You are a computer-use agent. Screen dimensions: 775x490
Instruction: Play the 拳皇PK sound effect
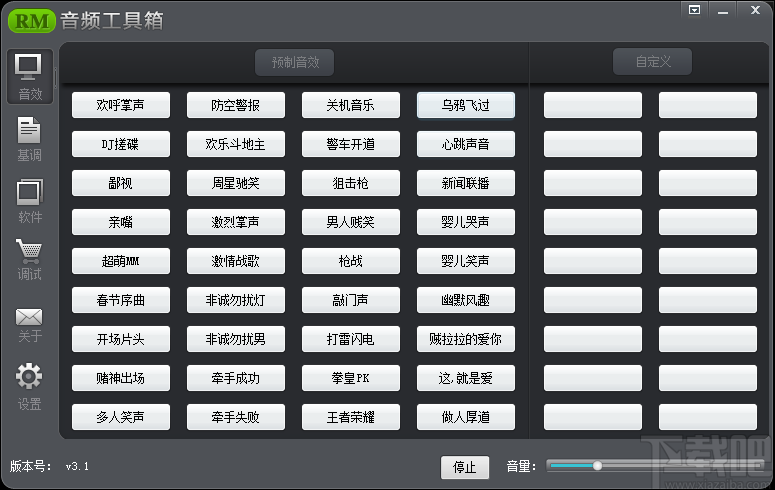click(351, 378)
